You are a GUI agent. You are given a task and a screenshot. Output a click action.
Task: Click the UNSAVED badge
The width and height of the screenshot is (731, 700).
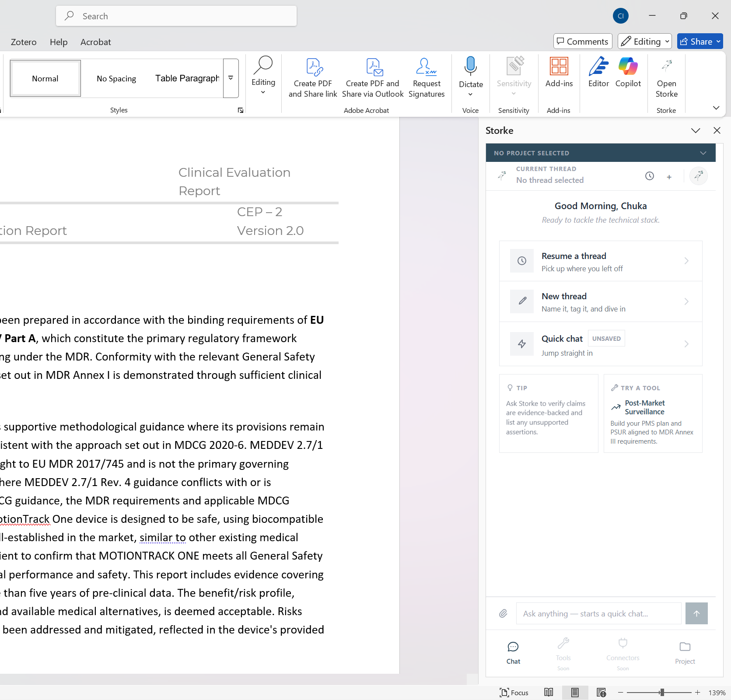tap(606, 339)
